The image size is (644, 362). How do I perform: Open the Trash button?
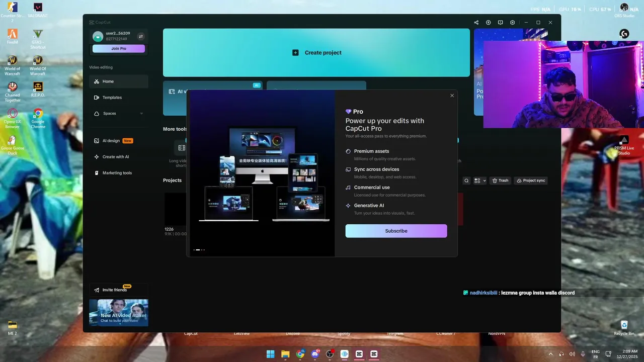(x=500, y=180)
